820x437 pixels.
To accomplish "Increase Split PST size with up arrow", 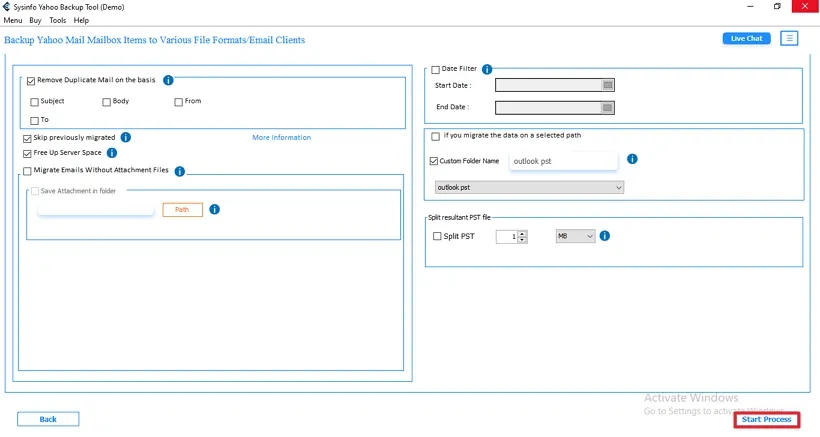I will click(x=522, y=234).
